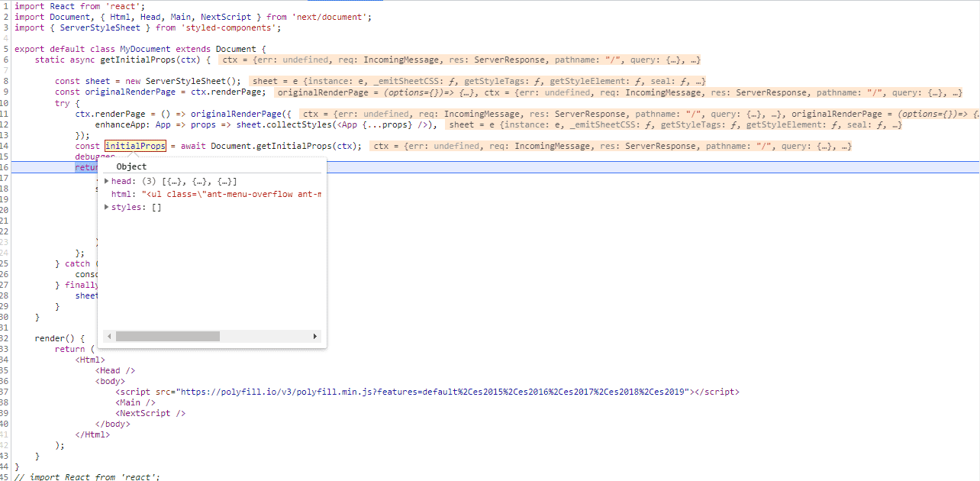Click the catch keyword

pyautogui.click(x=77, y=263)
